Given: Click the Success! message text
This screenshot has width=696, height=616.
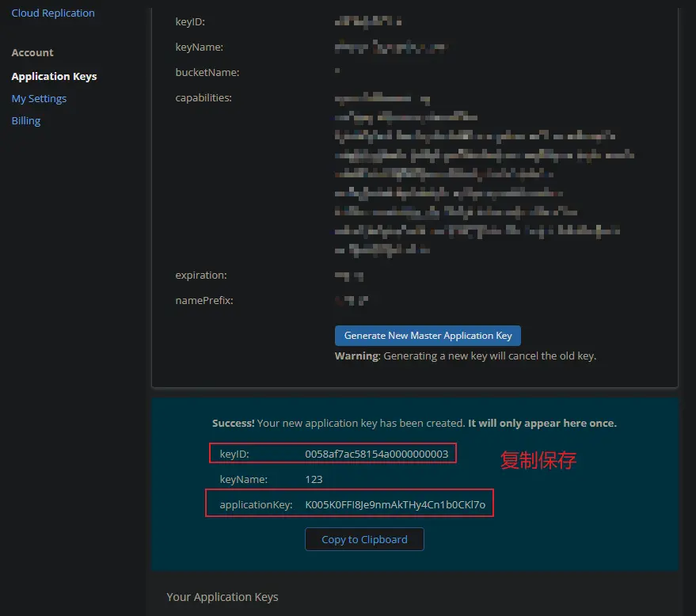Looking at the screenshot, I should (x=414, y=423).
